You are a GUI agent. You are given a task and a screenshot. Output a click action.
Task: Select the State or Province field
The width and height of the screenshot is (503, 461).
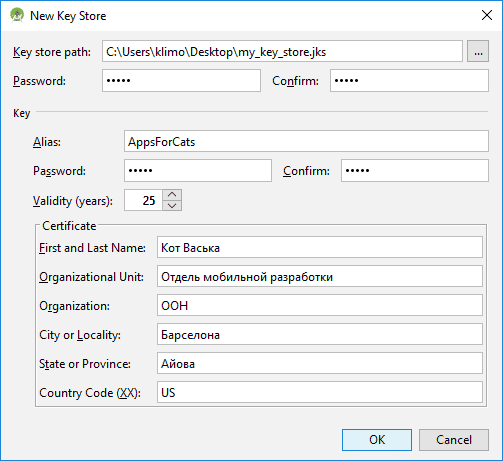pyautogui.click(x=320, y=363)
